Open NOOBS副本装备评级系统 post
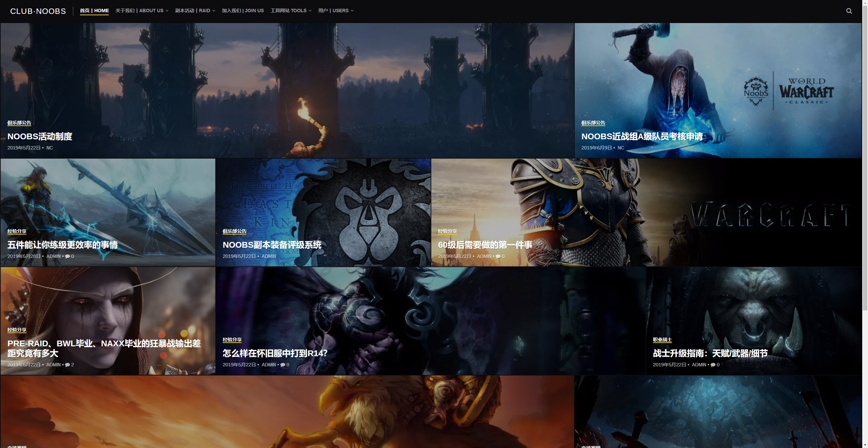 (272, 245)
